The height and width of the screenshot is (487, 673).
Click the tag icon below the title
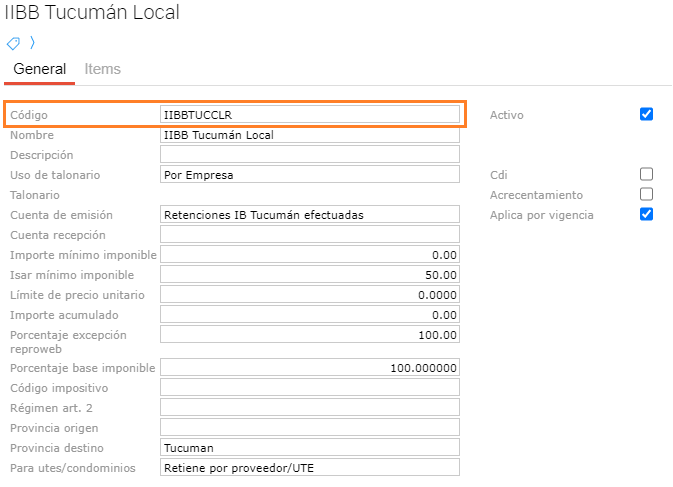(13, 43)
